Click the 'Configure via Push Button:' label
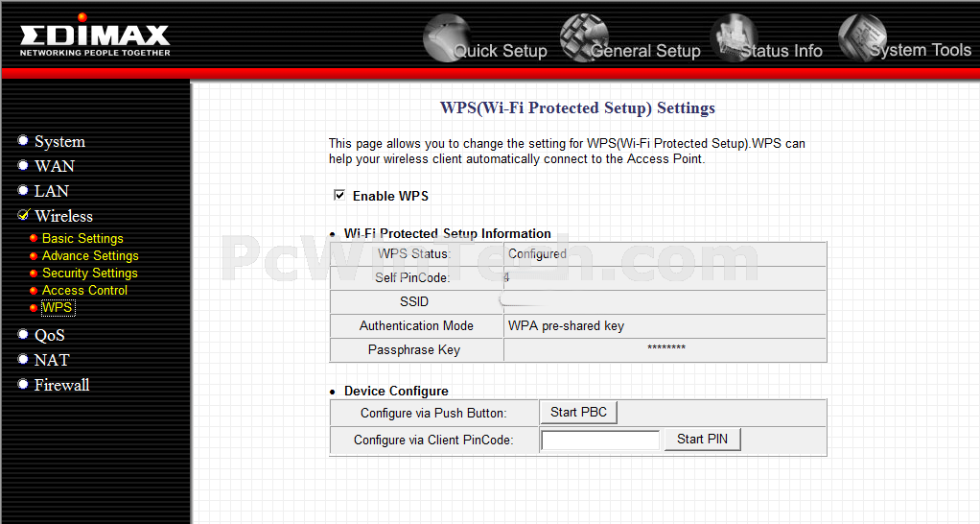Image resolution: width=980 pixels, height=524 pixels. (433, 414)
